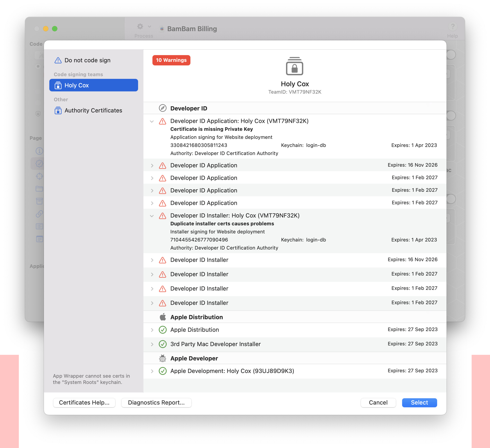Click the 10 Warnings badge

(x=171, y=60)
